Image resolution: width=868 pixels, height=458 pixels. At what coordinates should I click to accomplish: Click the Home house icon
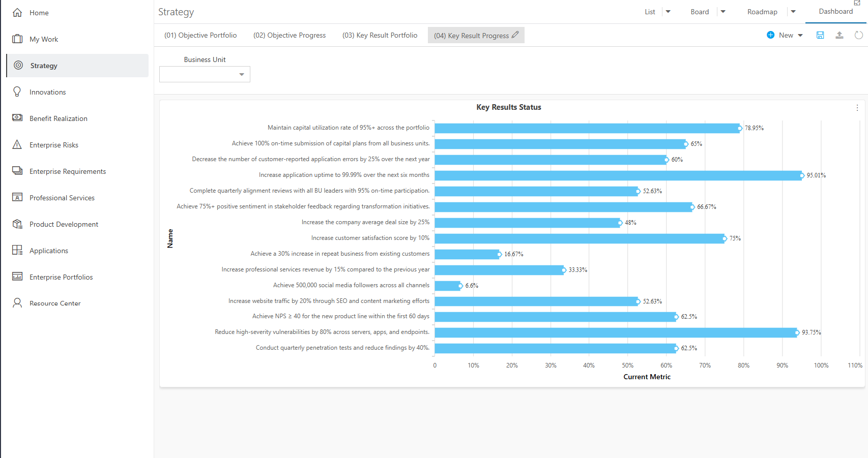tap(17, 13)
